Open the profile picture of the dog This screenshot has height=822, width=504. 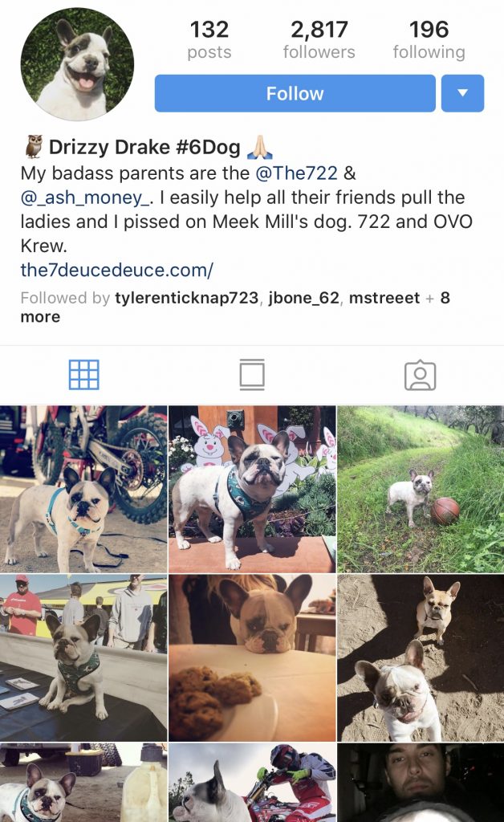[78, 64]
